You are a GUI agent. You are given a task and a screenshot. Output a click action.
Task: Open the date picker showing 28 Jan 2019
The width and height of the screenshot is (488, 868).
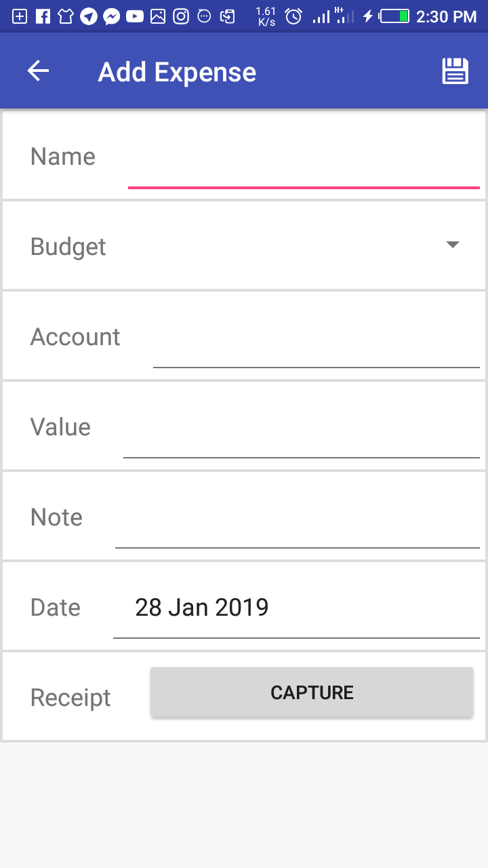click(x=296, y=608)
